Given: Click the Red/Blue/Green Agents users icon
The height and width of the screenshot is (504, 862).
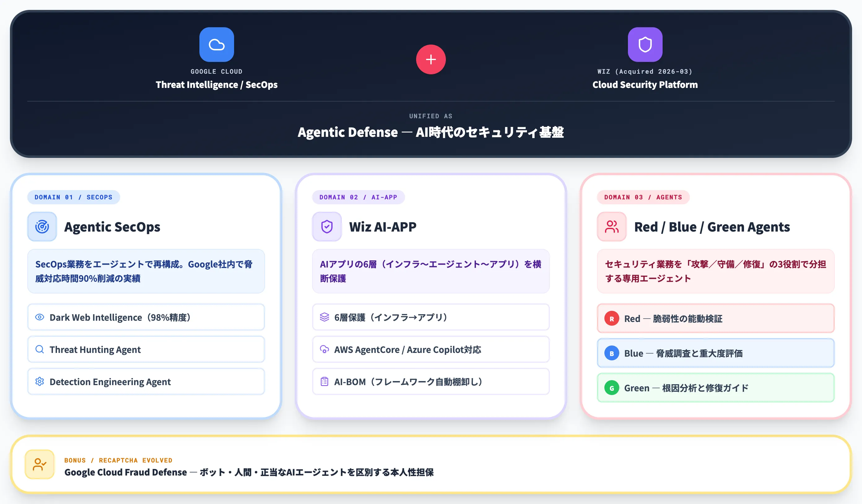Looking at the screenshot, I should pyautogui.click(x=612, y=227).
